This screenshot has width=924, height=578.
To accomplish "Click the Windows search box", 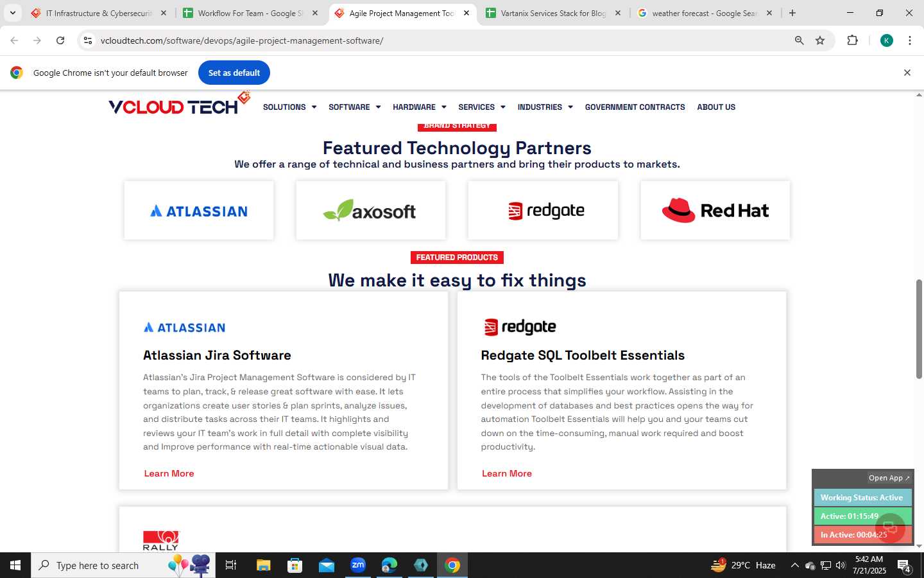I will pos(123,565).
